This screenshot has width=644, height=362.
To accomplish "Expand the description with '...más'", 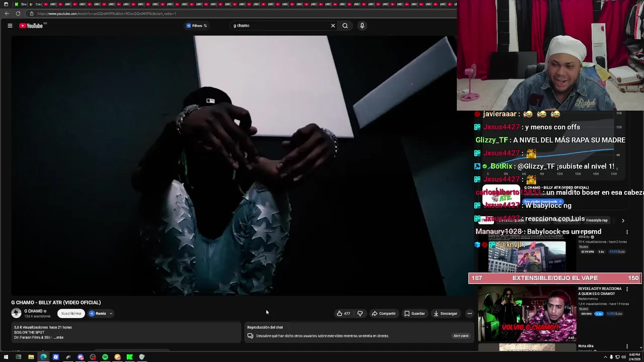I will [x=58, y=337].
